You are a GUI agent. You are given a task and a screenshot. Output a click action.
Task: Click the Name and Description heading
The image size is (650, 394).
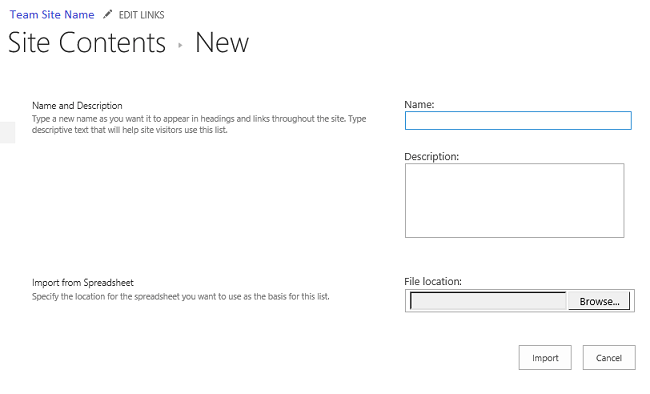[x=77, y=105]
